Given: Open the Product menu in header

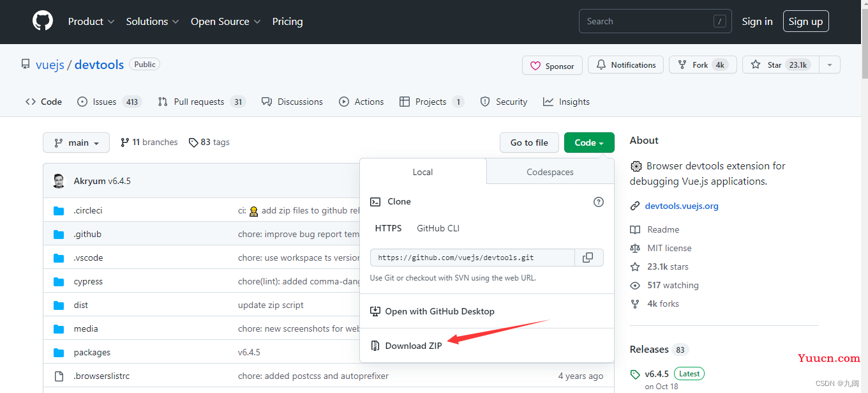Looking at the screenshot, I should pyautogui.click(x=91, y=21).
